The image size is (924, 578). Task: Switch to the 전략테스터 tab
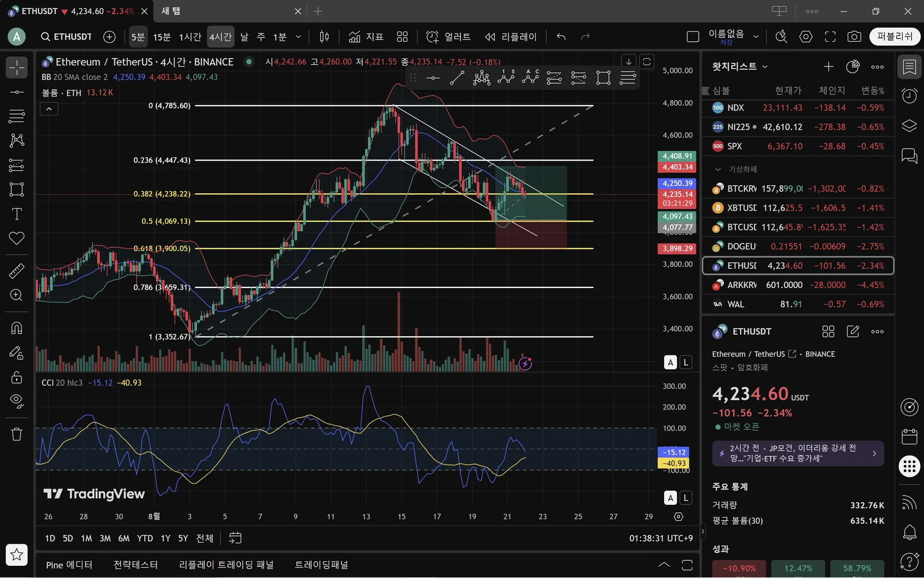pyautogui.click(x=135, y=565)
